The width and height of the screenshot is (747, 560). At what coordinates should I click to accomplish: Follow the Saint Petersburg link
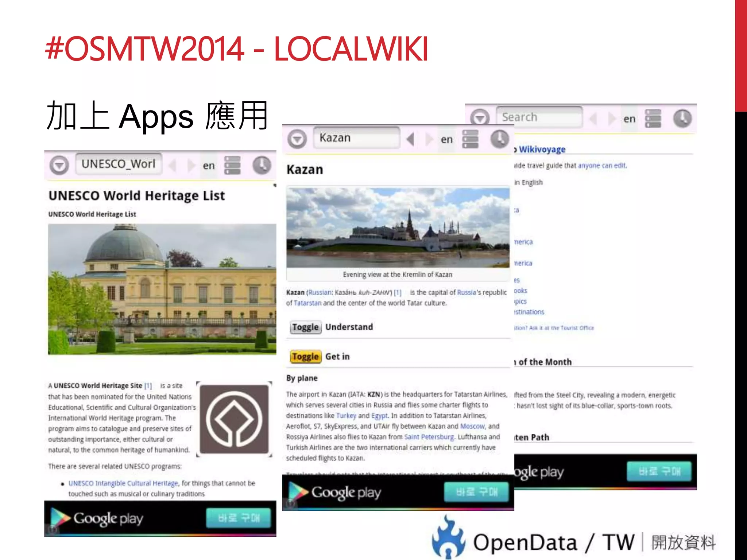pyautogui.click(x=429, y=437)
